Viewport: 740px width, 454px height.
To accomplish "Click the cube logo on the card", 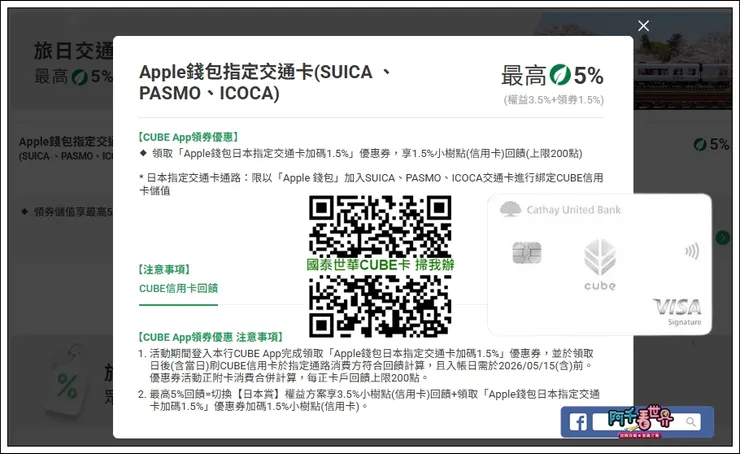I will click(600, 265).
